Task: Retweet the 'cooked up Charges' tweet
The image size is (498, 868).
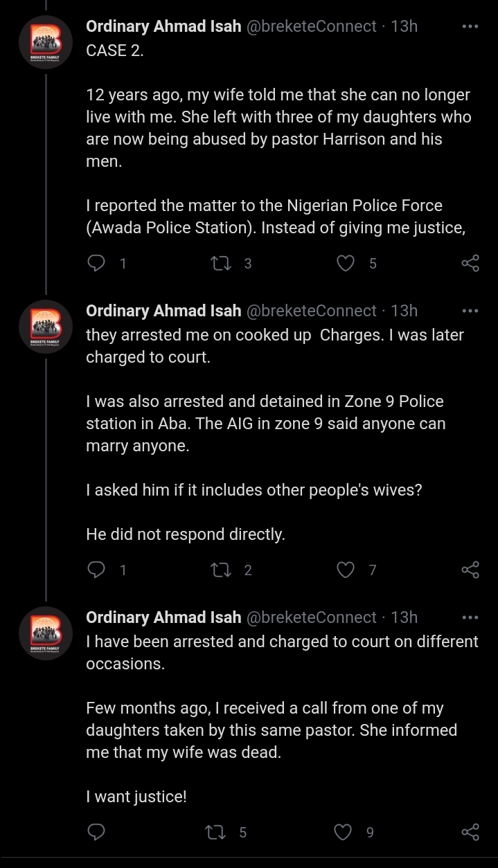Action: point(220,570)
